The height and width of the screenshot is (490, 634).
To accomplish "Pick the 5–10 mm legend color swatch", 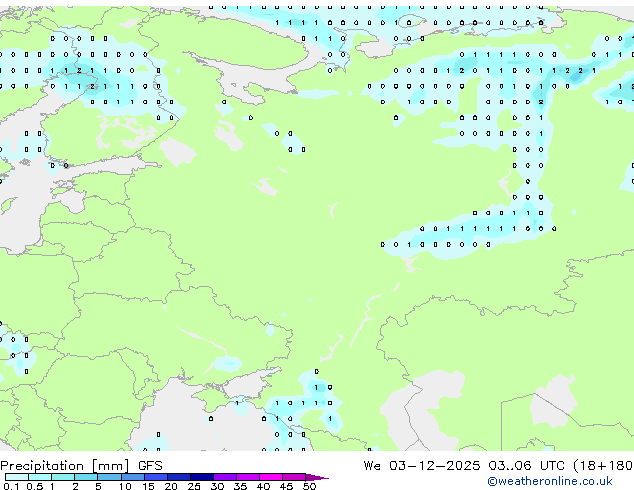I will tap(109, 477).
